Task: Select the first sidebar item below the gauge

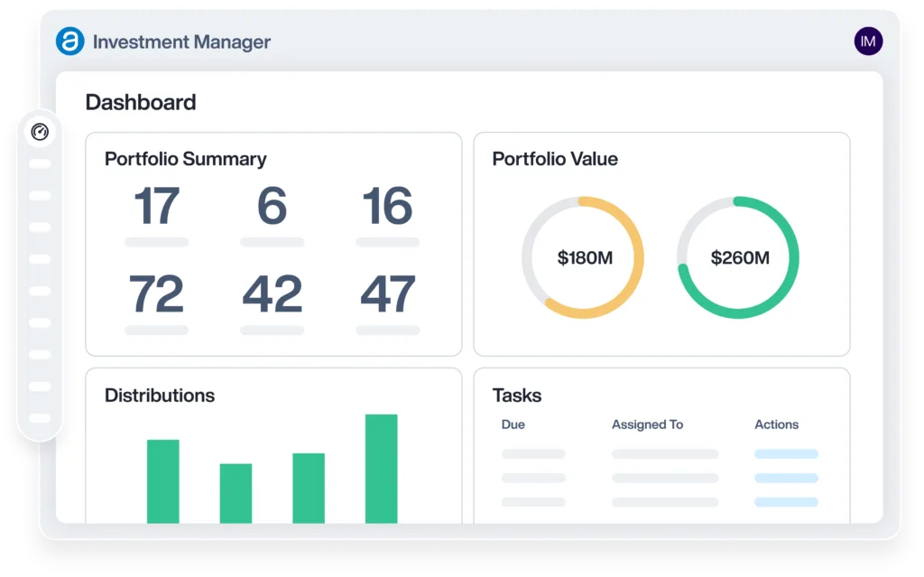Action: 39,163
